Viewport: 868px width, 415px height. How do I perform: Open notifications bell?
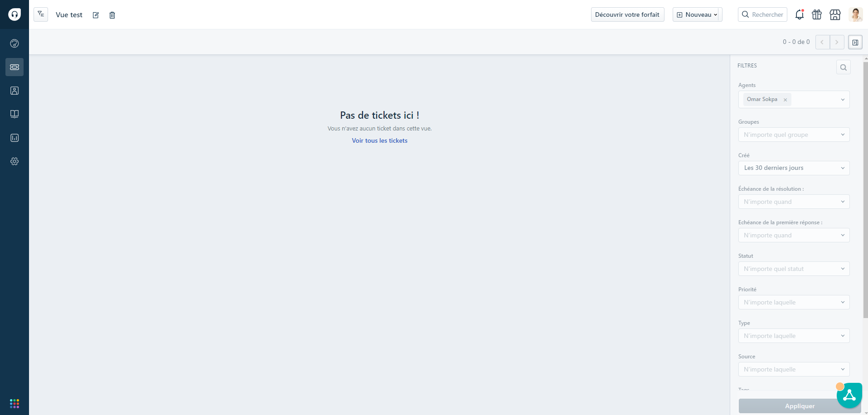[800, 14]
